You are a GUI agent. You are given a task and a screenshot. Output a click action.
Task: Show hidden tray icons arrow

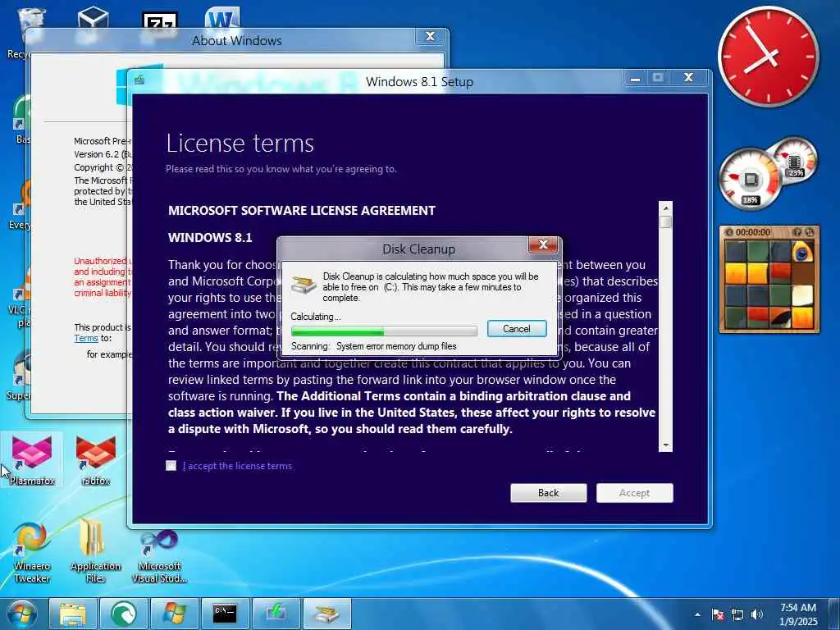(697, 614)
